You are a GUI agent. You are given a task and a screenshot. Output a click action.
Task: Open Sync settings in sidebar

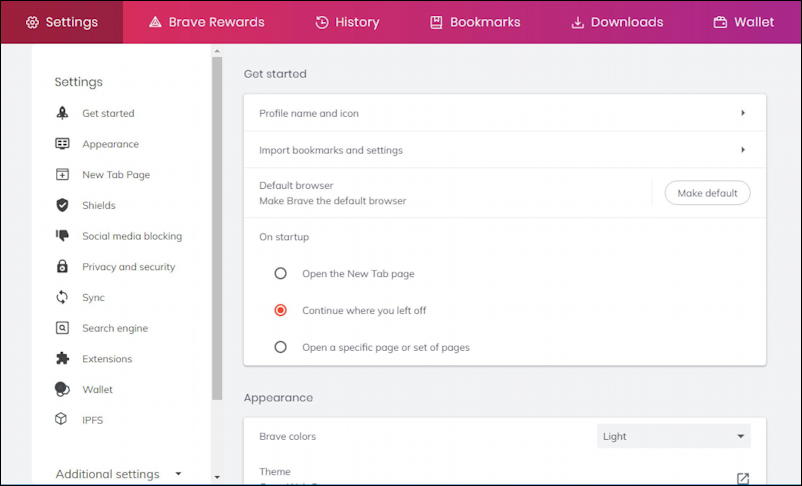coord(93,297)
